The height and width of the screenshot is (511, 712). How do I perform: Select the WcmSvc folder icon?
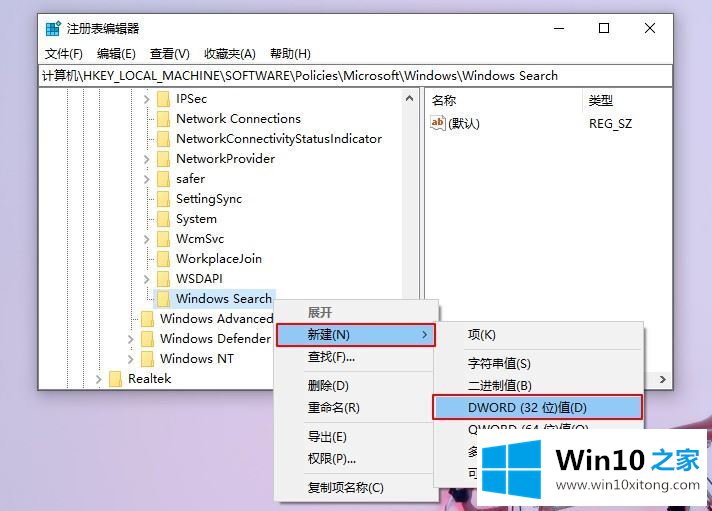click(x=163, y=239)
